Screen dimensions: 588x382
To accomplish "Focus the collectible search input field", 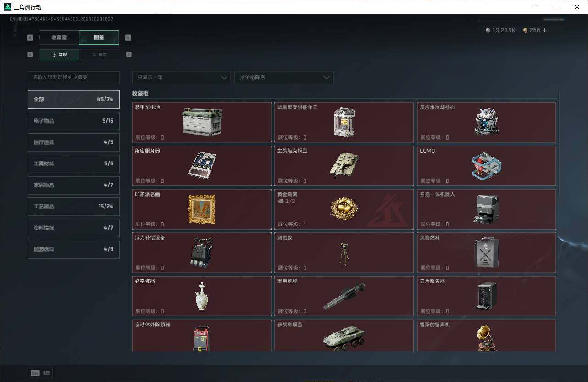I will pyautogui.click(x=73, y=78).
